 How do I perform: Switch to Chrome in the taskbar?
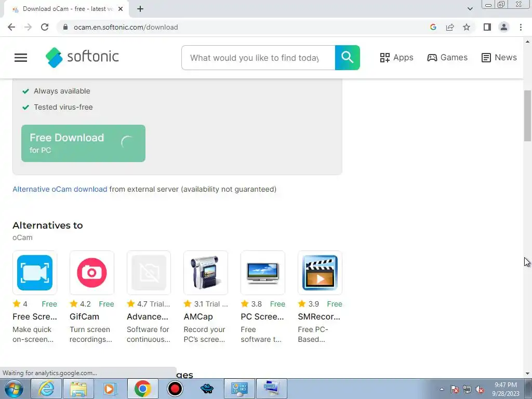(x=142, y=389)
